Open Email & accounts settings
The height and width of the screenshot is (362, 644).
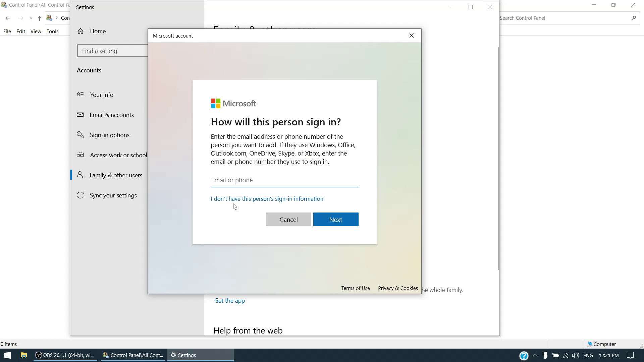point(111,115)
